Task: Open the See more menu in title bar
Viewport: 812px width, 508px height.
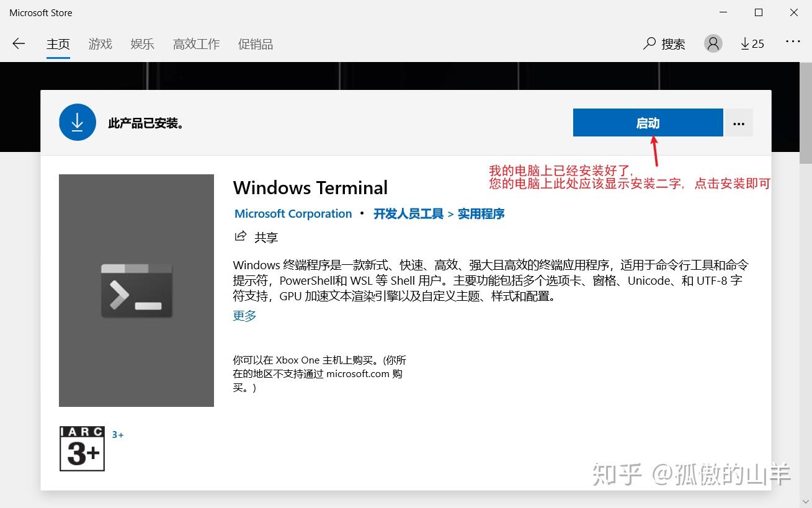Action: [793, 41]
